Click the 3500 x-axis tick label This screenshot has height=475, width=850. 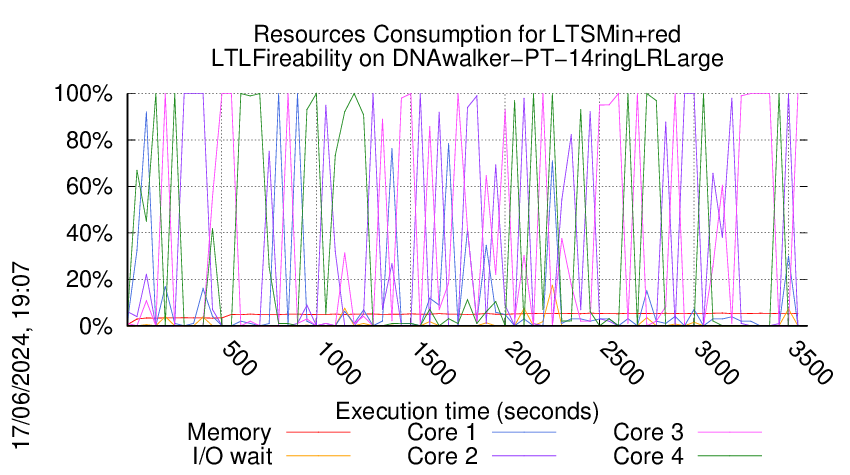(810, 363)
